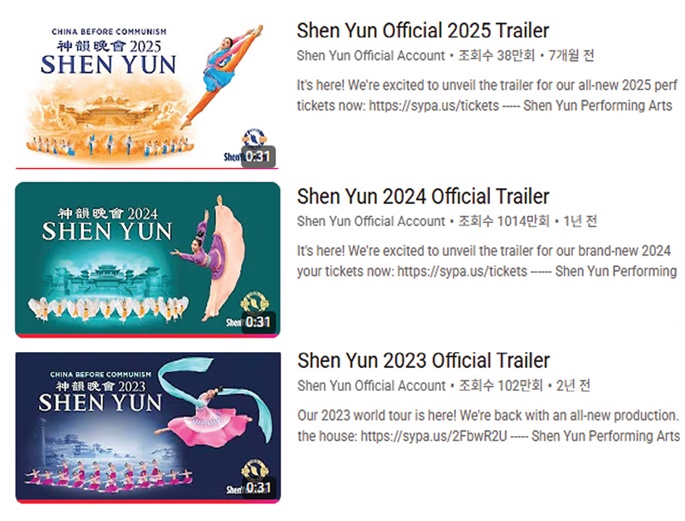Click the dark blue 2023 Shen Yun thumbnail
This screenshot has width=685, height=521.
coord(148,428)
